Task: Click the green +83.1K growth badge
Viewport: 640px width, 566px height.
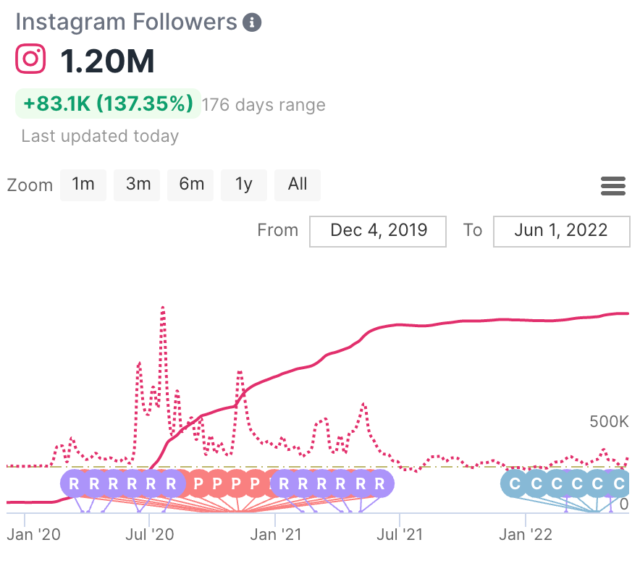Action: [x=108, y=104]
